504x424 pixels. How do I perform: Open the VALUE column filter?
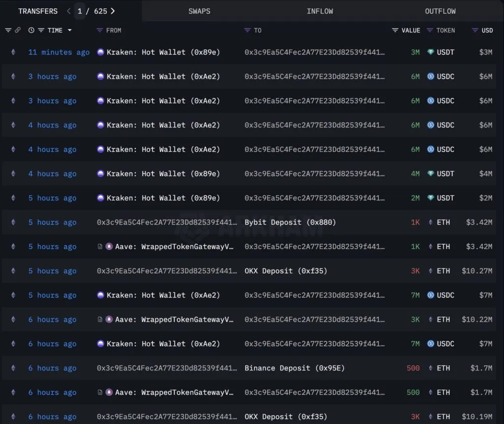(395, 30)
